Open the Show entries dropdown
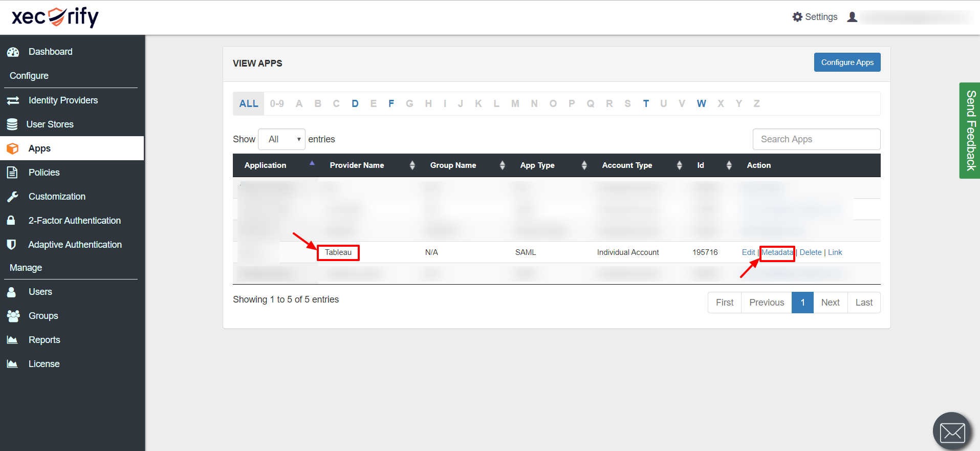The width and height of the screenshot is (980, 451). coord(281,139)
